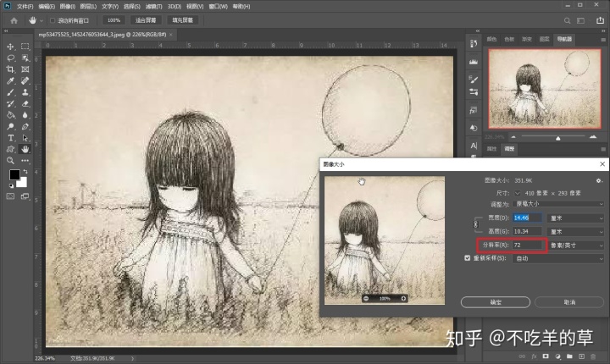610x364 pixels.
Task: Select the Paint Bucket tool
Action: (x=10, y=115)
